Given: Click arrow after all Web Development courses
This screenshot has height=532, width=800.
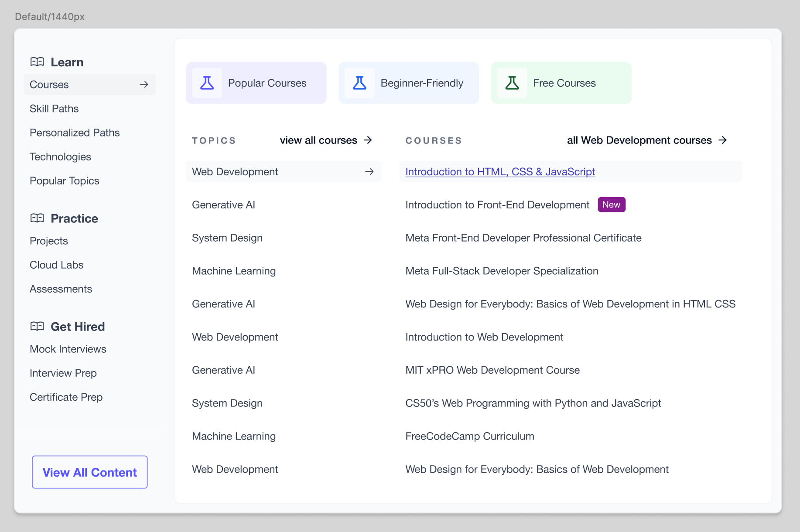Looking at the screenshot, I should (723, 140).
